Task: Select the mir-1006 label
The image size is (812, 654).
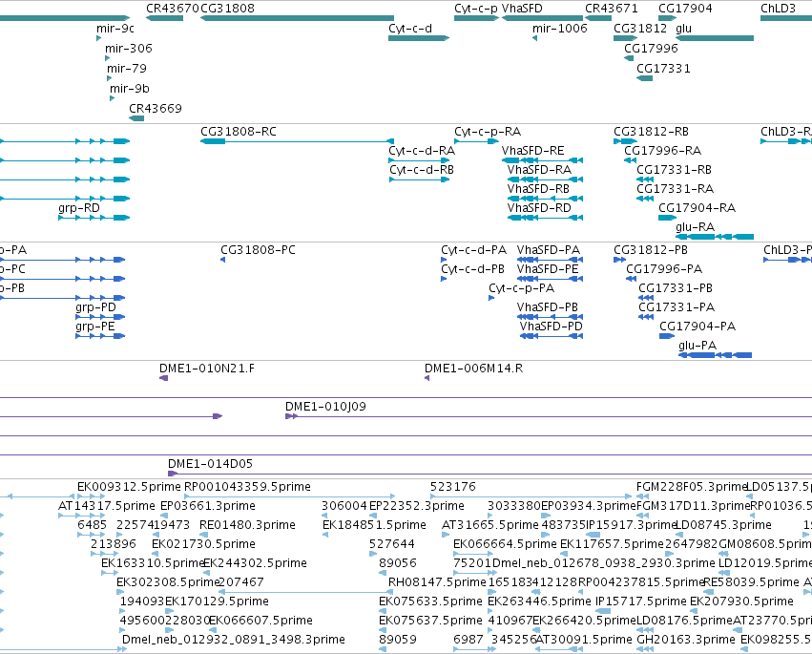Action: point(560,29)
